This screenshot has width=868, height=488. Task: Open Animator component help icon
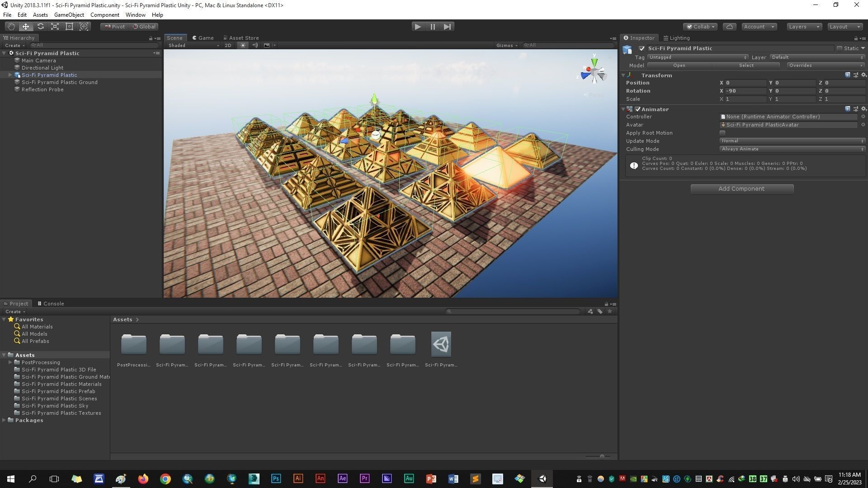click(847, 109)
